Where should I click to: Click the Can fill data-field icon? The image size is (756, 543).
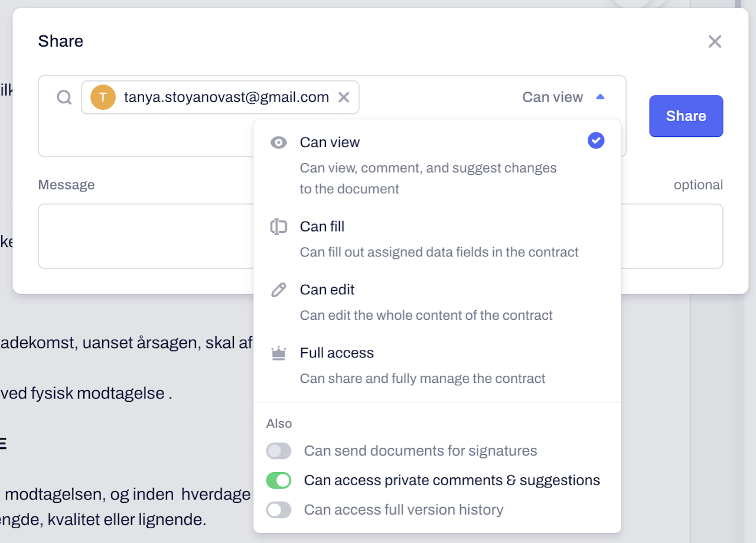click(x=278, y=227)
